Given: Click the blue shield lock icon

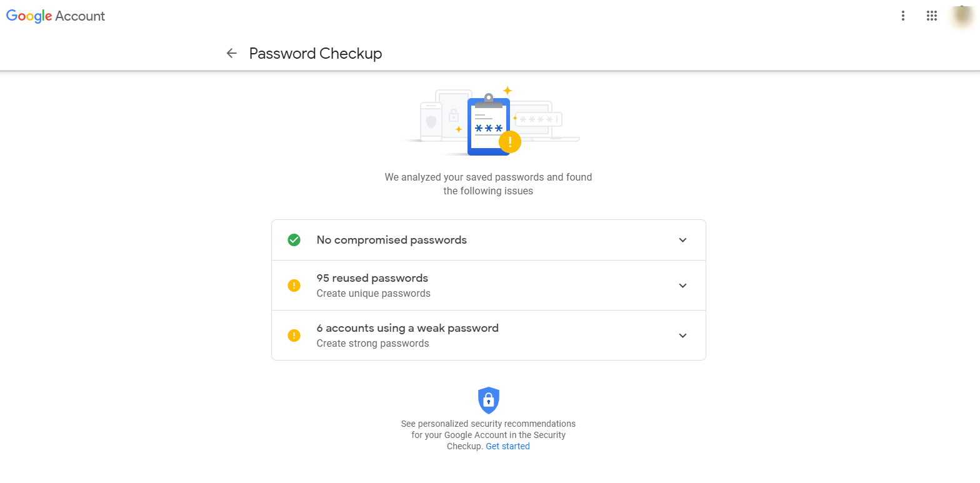Looking at the screenshot, I should (x=489, y=401).
